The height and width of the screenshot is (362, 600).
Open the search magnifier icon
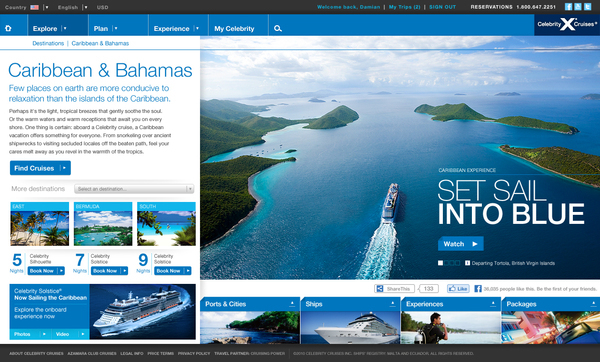(278, 28)
